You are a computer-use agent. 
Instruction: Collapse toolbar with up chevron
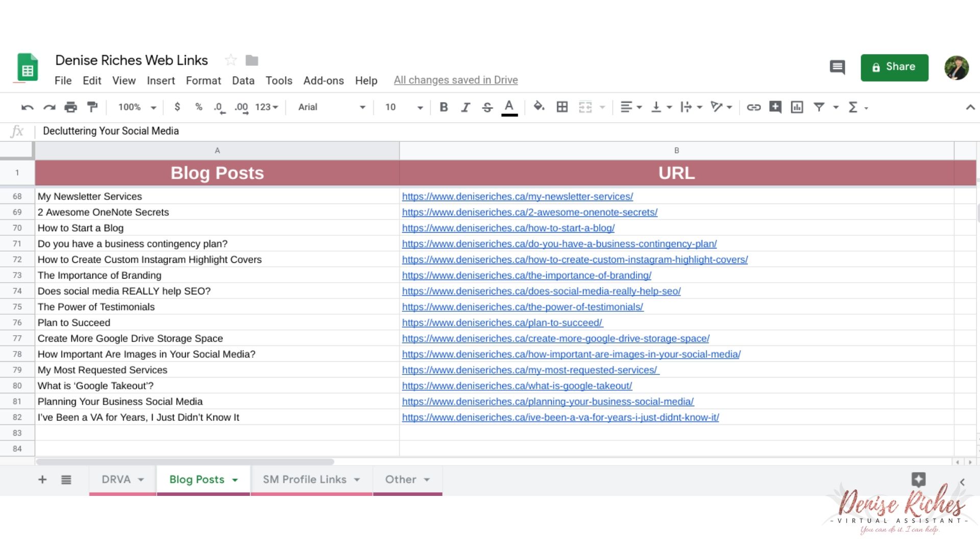coord(970,107)
